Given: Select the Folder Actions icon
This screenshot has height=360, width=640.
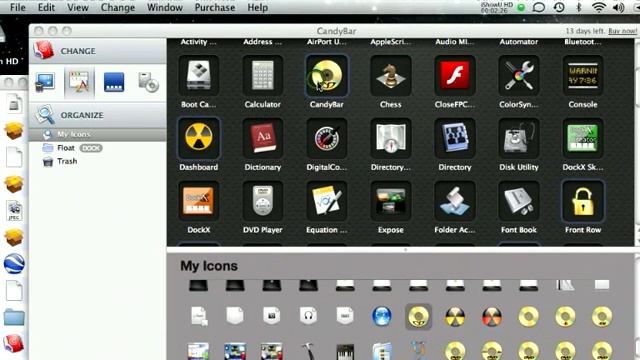Looking at the screenshot, I should tap(455, 201).
